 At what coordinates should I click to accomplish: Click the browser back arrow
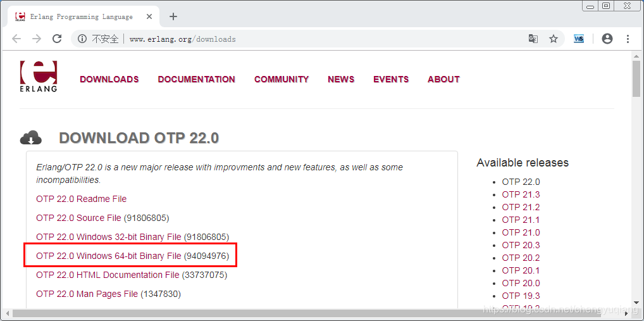[16, 39]
